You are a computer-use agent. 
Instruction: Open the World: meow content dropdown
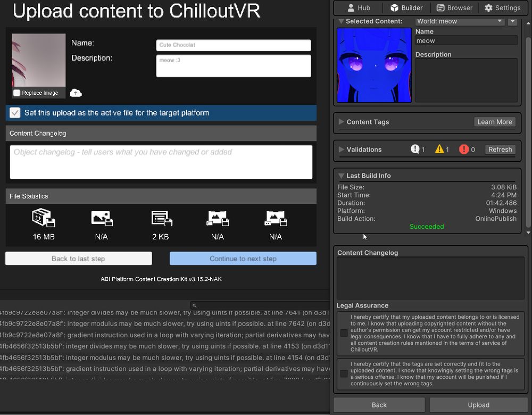460,21
